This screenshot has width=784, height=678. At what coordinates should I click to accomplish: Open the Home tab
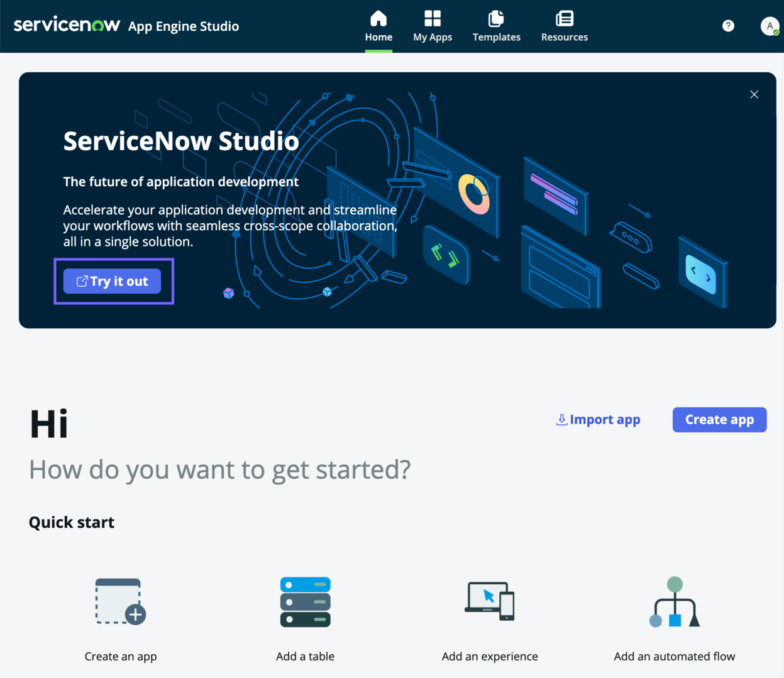pyautogui.click(x=378, y=26)
